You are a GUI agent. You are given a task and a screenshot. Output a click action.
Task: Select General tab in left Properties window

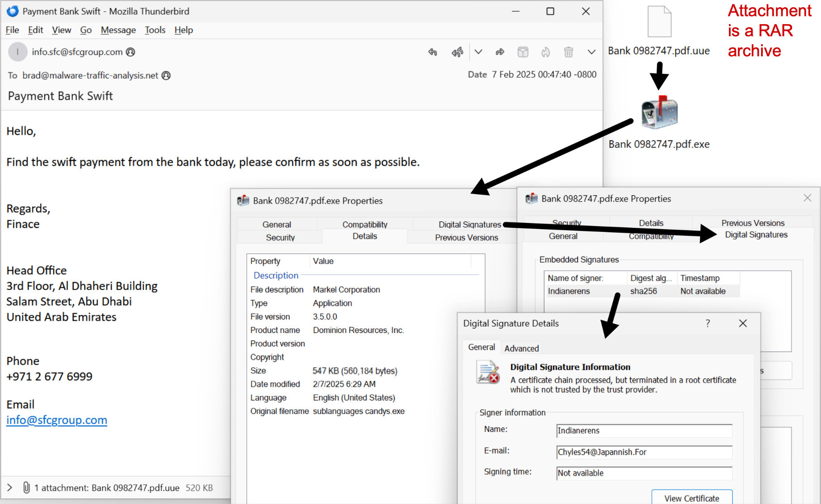point(277,224)
